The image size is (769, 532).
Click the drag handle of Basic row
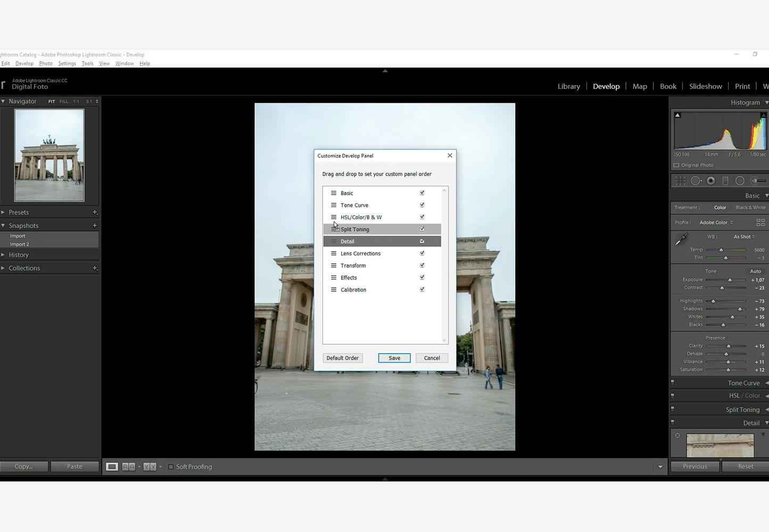(x=334, y=193)
